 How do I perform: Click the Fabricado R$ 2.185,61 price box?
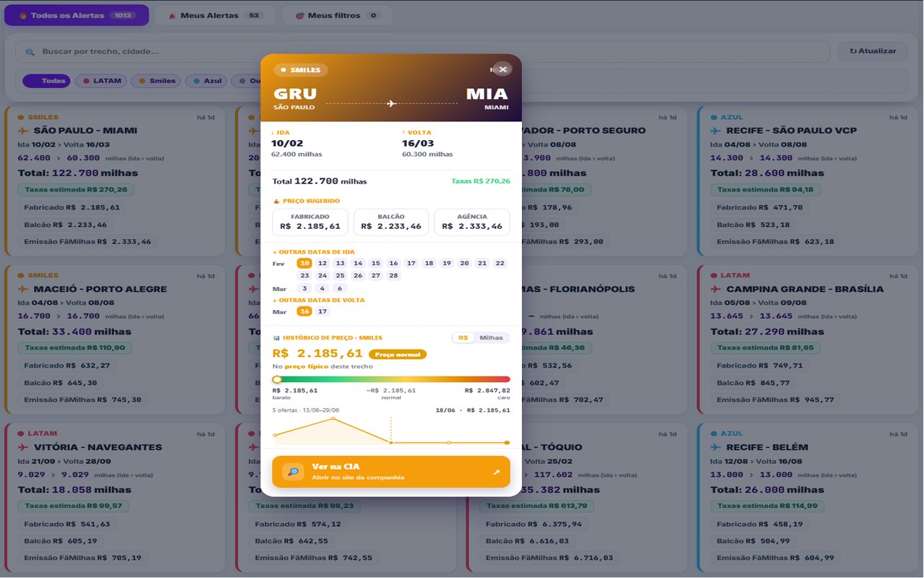[310, 222]
